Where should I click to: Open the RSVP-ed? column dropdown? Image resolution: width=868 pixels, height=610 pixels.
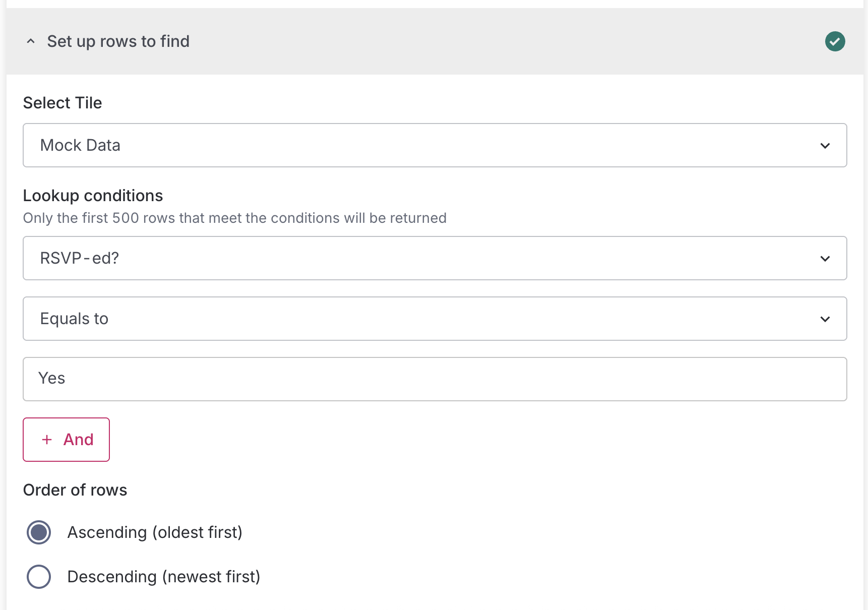434,258
